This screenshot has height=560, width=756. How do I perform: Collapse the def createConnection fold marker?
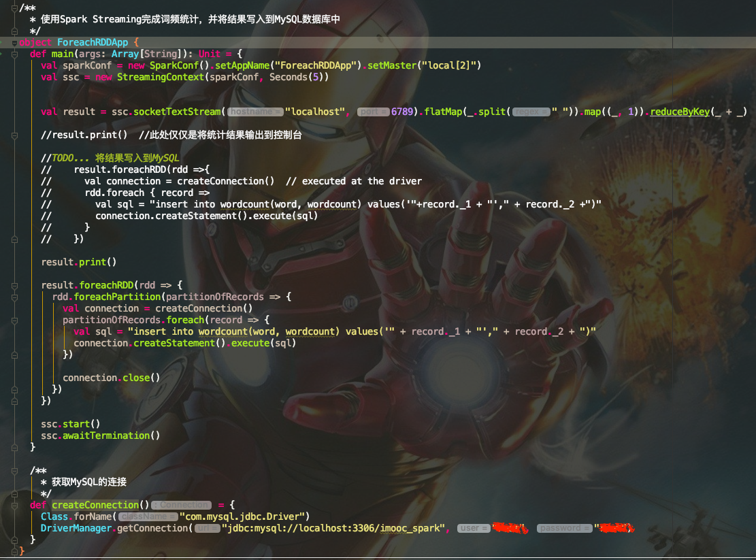[x=14, y=506]
